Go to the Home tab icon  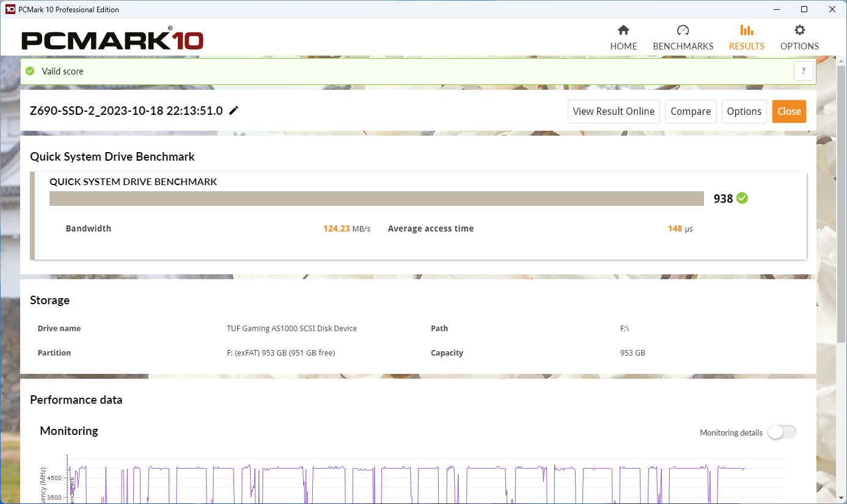[x=623, y=31]
